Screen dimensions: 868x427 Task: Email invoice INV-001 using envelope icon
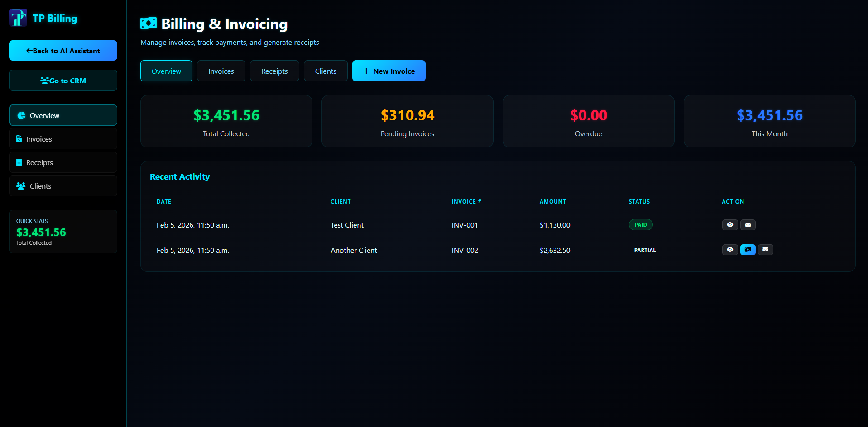pos(748,225)
